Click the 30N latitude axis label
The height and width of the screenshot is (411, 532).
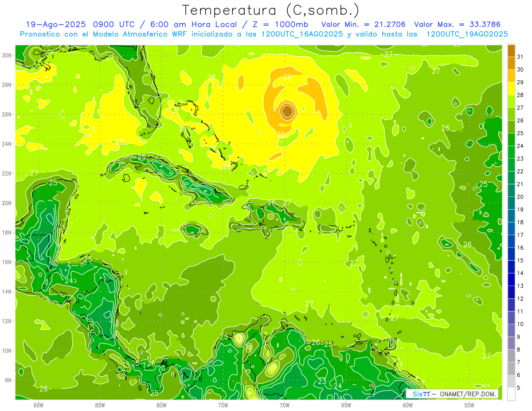pyautogui.click(x=8, y=55)
